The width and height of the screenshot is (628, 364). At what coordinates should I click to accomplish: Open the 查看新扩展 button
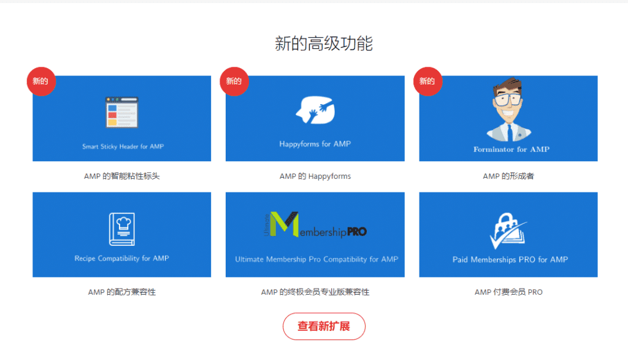tap(324, 327)
